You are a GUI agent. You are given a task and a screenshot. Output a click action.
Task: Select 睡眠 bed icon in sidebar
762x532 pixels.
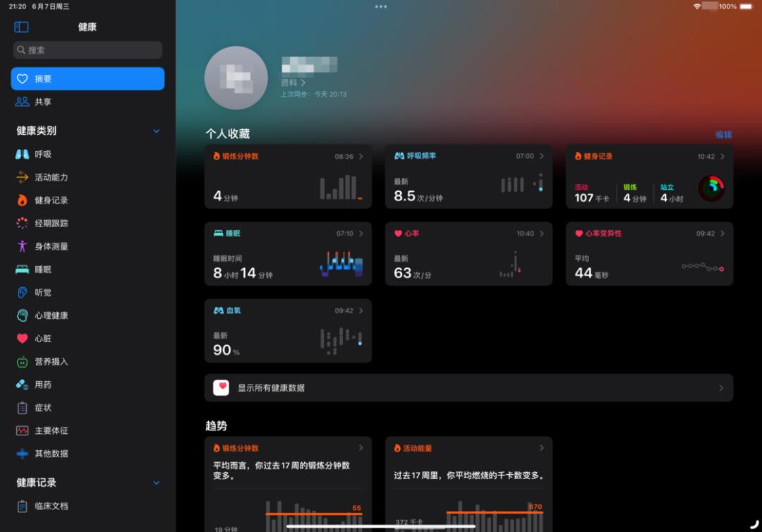[23, 269]
